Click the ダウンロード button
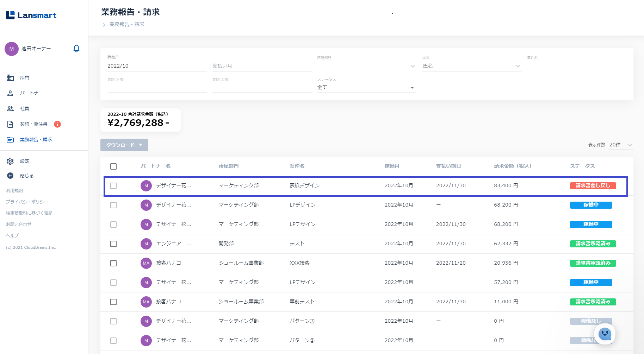644x354 pixels. (124, 145)
